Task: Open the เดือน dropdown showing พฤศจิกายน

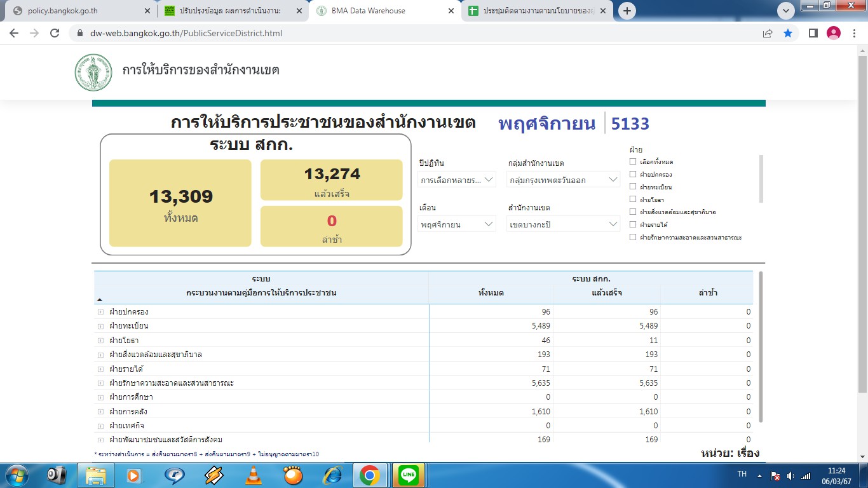Action: [x=457, y=224]
